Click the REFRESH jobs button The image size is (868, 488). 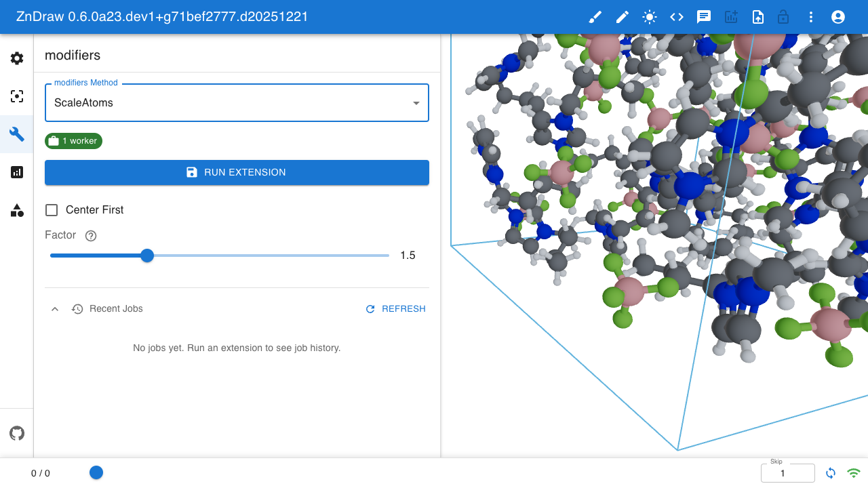click(395, 309)
